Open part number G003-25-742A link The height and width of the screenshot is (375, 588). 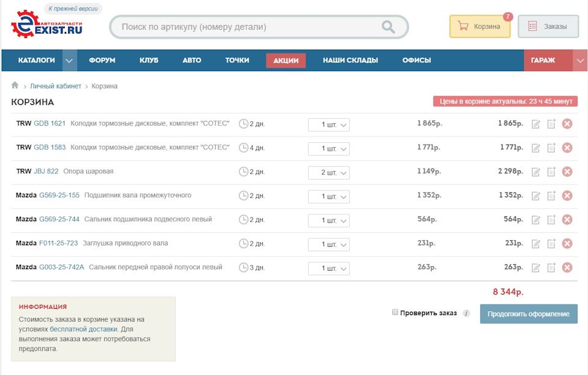[x=61, y=267]
